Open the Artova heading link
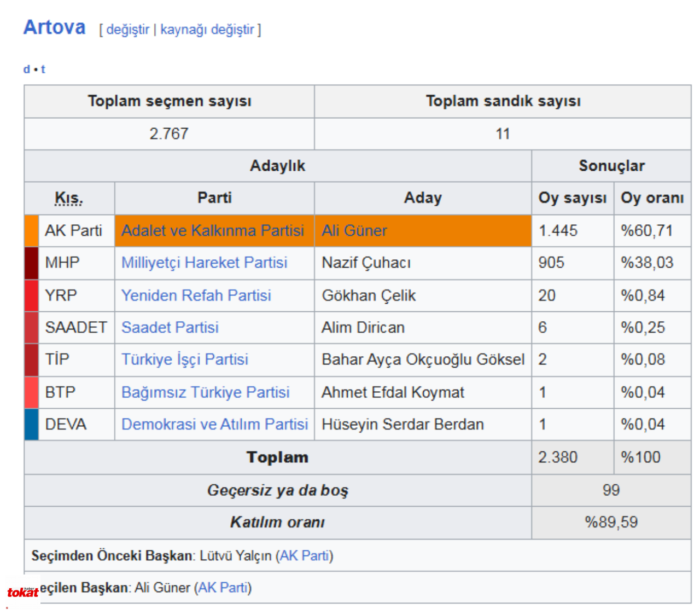 click(54, 27)
